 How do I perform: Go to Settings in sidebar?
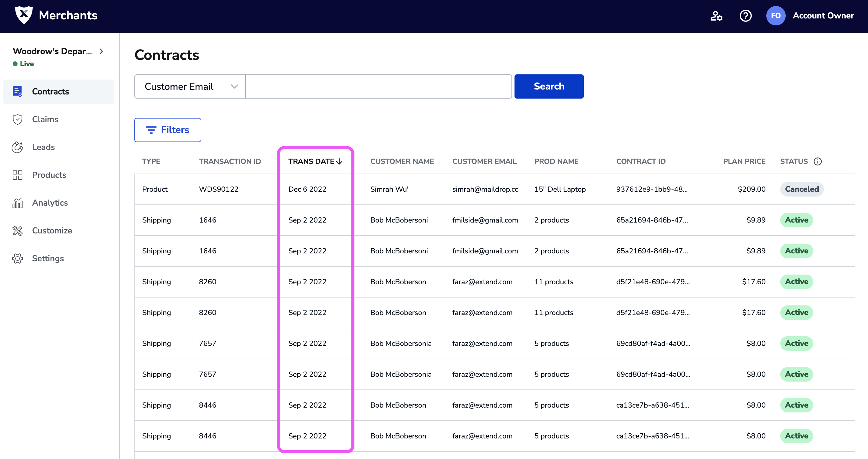[x=48, y=258]
